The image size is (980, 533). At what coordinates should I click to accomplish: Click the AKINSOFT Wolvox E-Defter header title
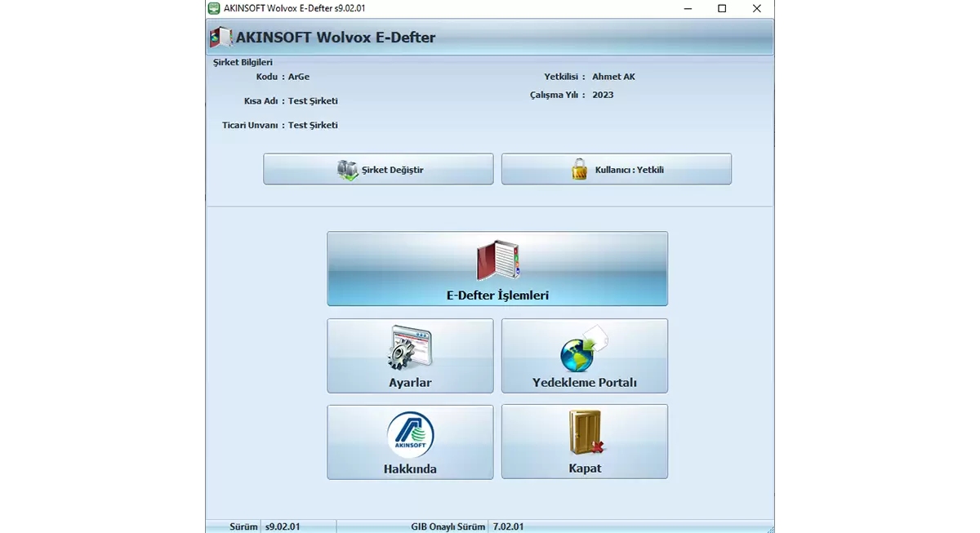coord(336,38)
